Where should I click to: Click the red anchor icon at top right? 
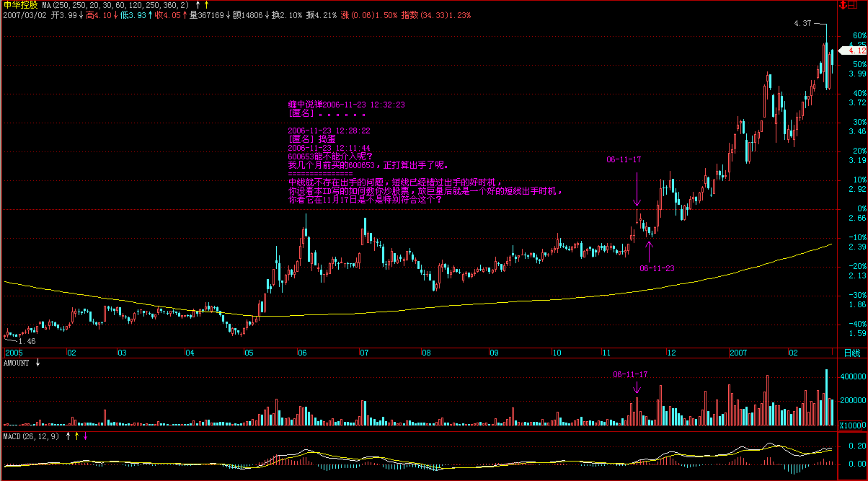pyautogui.click(x=841, y=4)
